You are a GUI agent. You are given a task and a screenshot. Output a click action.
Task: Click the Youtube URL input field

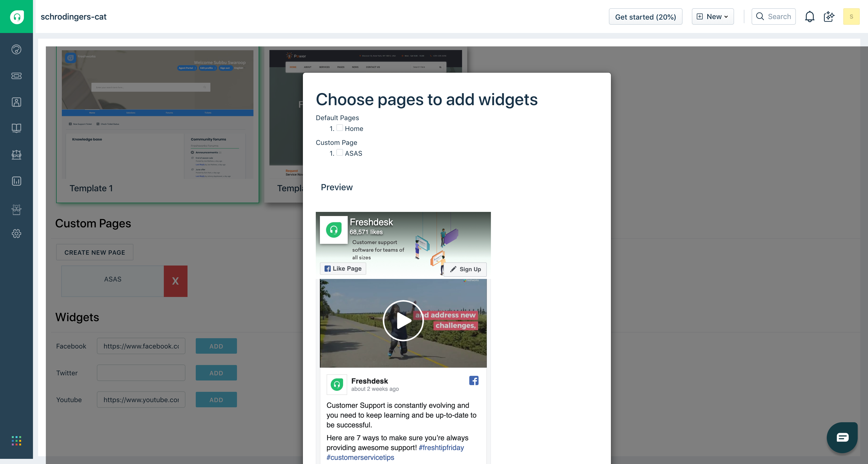(141, 400)
